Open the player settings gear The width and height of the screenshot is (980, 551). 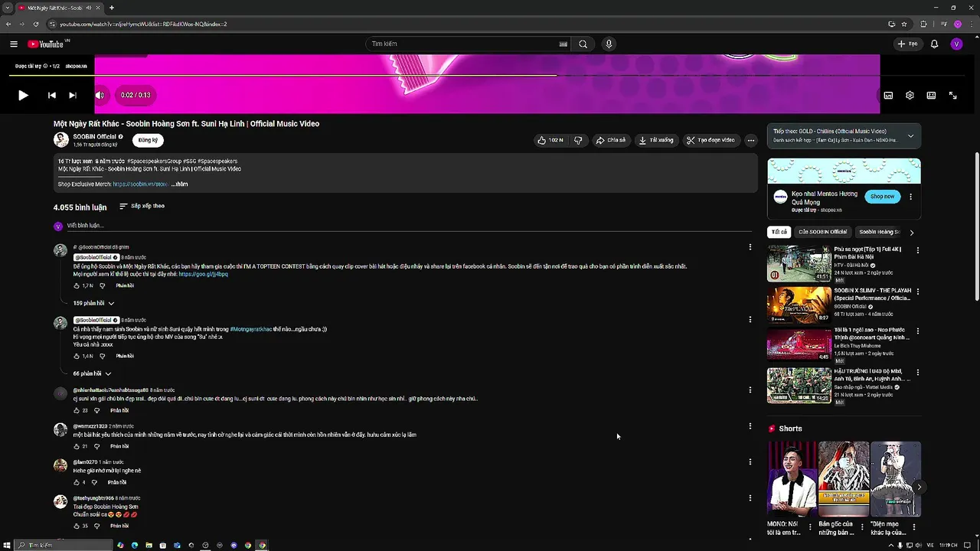pyautogui.click(x=910, y=95)
